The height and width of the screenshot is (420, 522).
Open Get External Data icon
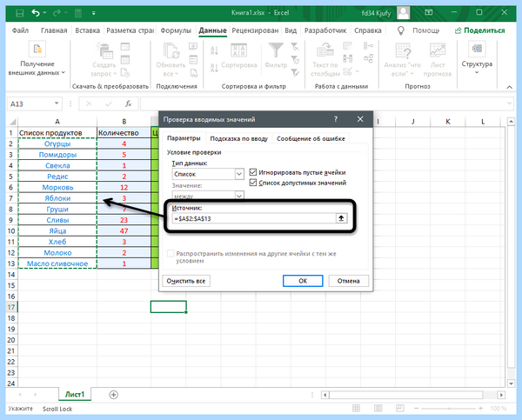(x=37, y=50)
